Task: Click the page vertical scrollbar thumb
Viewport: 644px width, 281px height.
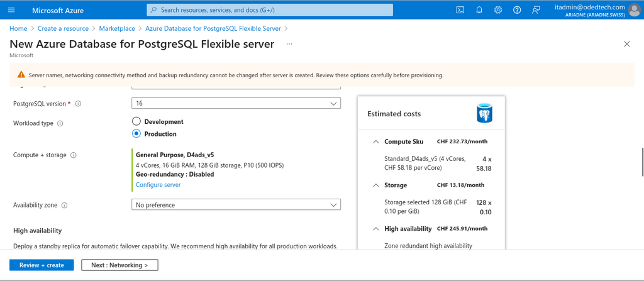Action: pyautogui.click(x=642, y=162)
